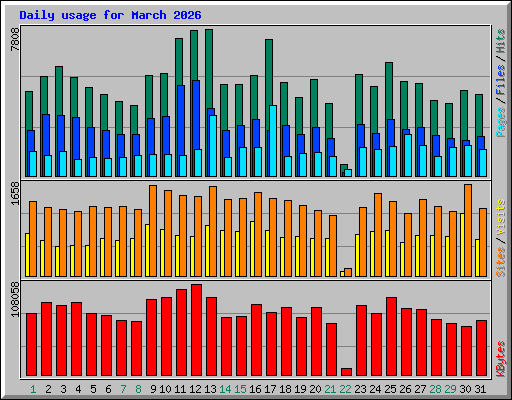Viewport: 512px width, 400px height.
Task: Click the Hits legend label
Action: point(500,41)
